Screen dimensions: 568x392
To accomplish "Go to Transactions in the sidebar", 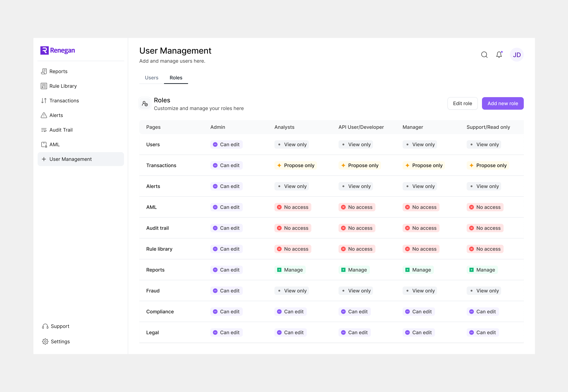I will point(81,101).
